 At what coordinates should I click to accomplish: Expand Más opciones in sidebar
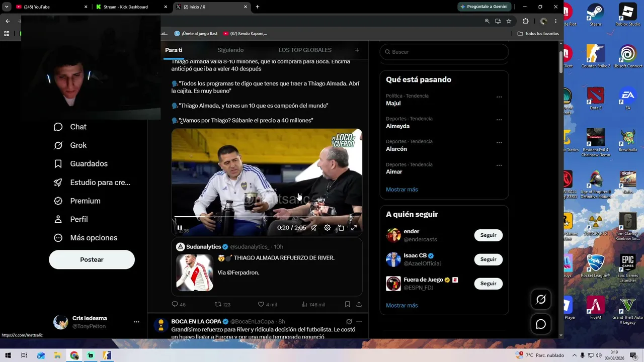[x=85, y=238]
